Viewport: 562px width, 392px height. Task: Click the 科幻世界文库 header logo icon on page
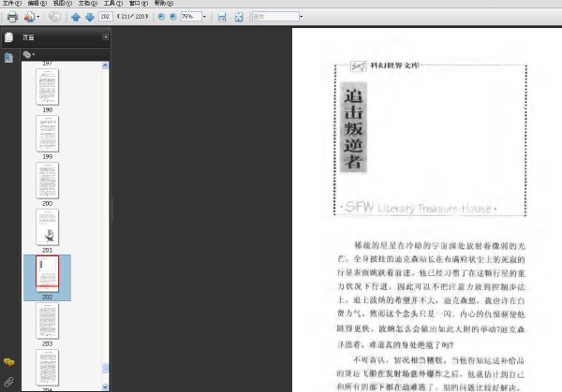(x=358, y=65)
